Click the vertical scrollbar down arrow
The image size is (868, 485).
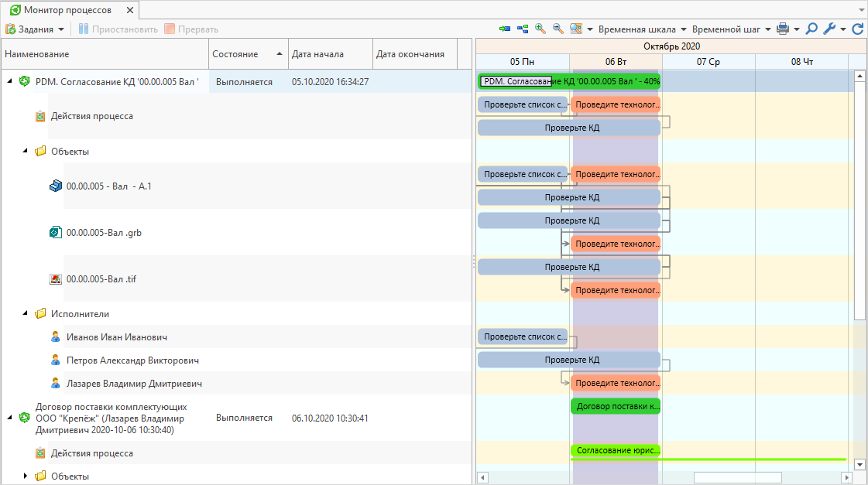pos(859,465)
